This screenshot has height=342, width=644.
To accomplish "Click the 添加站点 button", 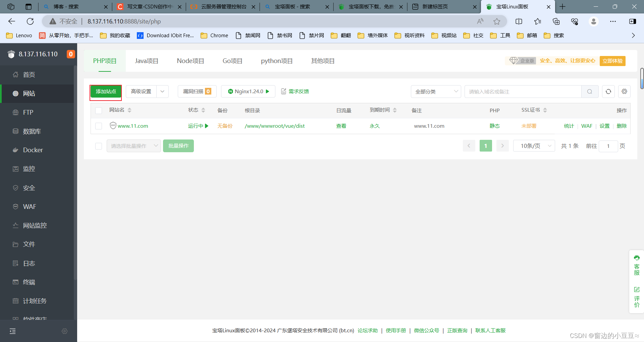I will click(x=106, y=92).
